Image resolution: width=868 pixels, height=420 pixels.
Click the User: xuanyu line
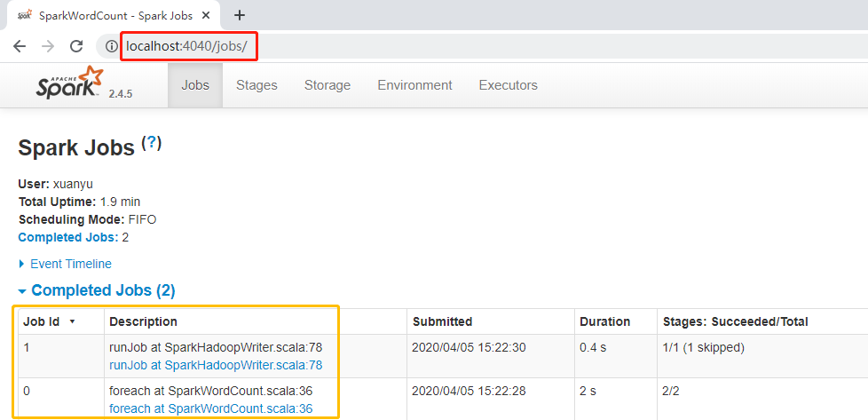[x=55, y=185]
